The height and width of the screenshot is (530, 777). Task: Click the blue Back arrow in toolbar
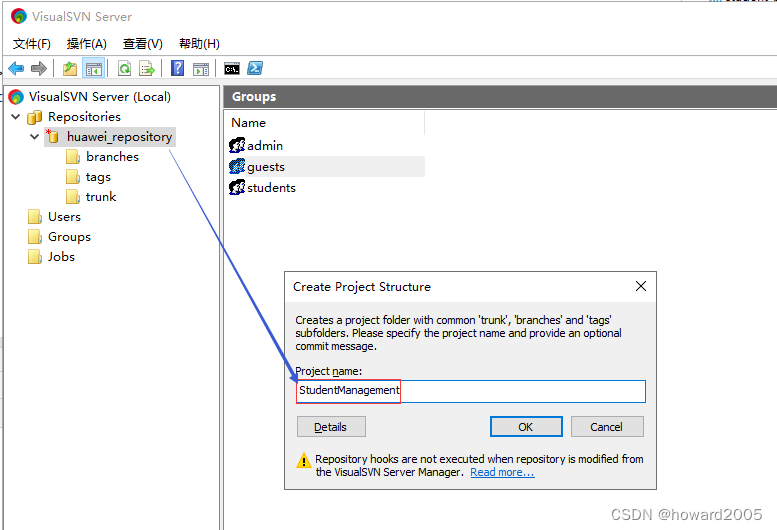point(16,68)
